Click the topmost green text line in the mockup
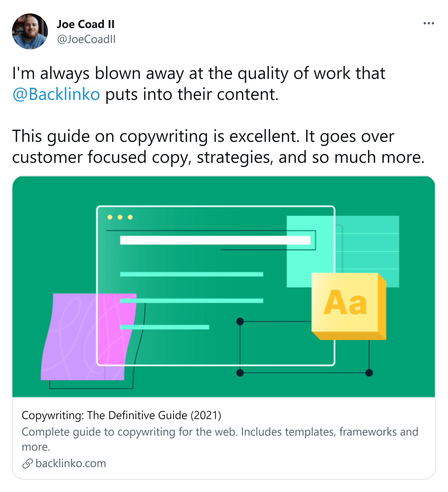Screen dimensions: 448x492 191,275
